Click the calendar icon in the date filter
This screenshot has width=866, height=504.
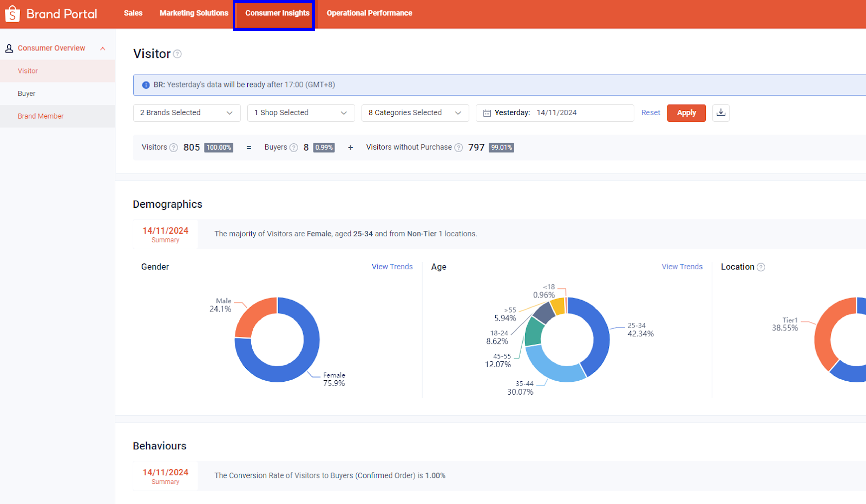(x=487, y=113)
